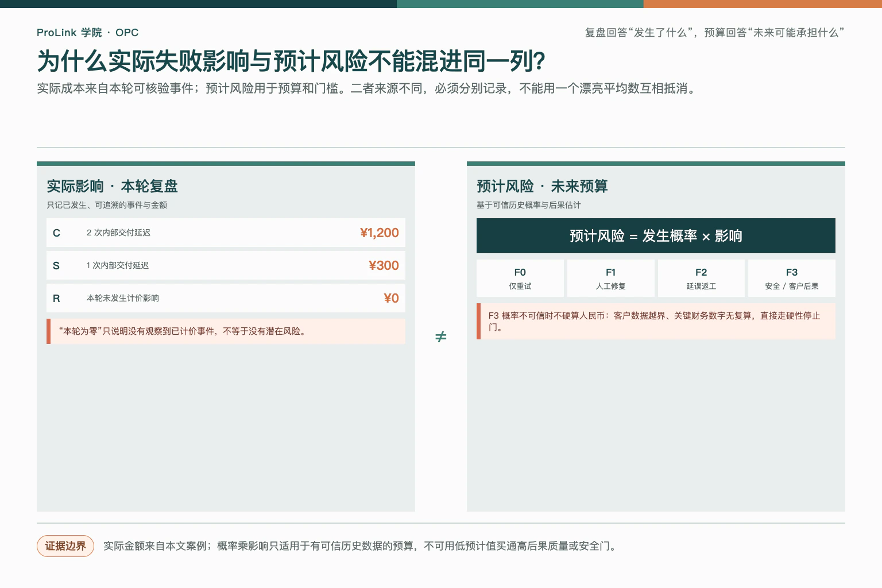882x588 pixels.
Task: Click the amount '¥300'
Action: 384,265
